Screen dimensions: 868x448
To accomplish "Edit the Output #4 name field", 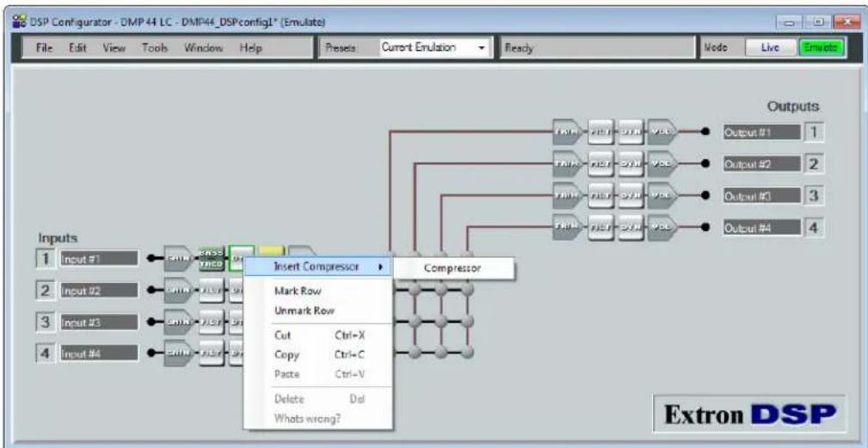I will (761, 227).
